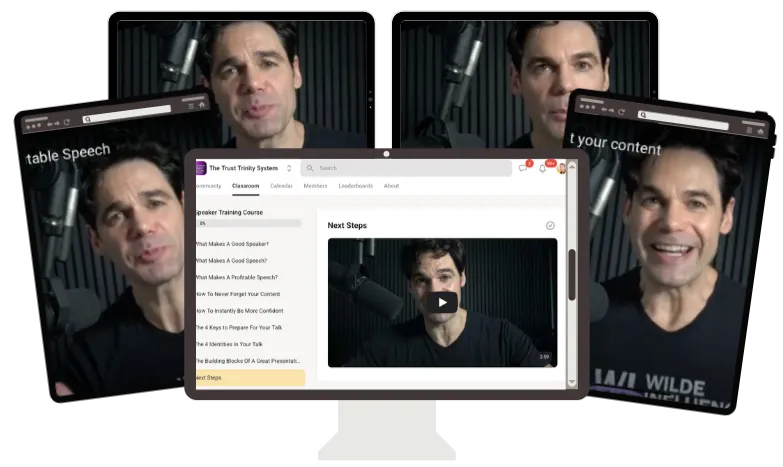Click the scrollbar up arrow on the monitor

click(x=572, y=166)
